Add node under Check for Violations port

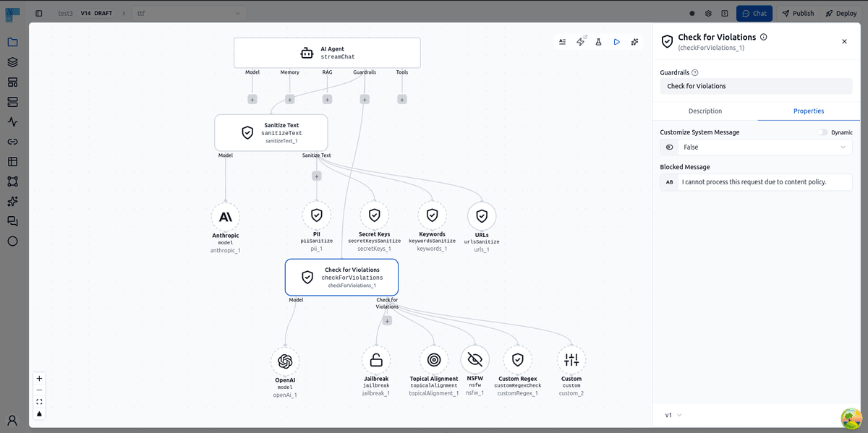(x=387, y=320)
